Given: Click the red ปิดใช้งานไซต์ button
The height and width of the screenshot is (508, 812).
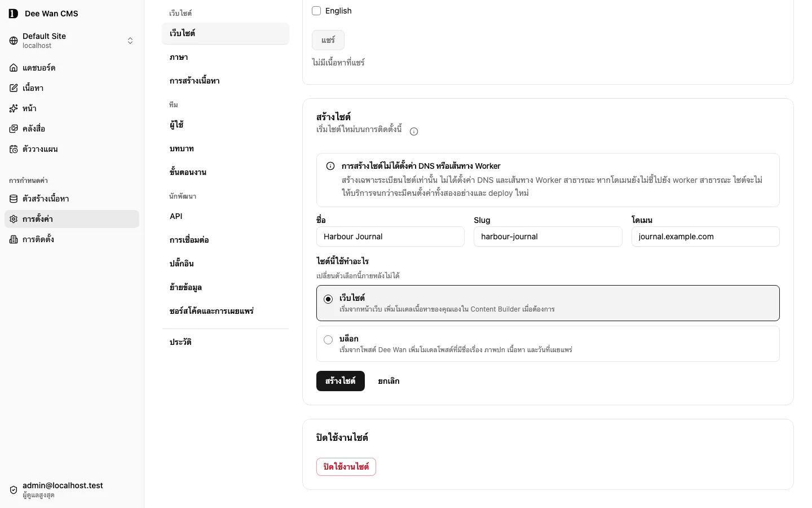Looking at the screenshot, I should click(x=346, y=467).
